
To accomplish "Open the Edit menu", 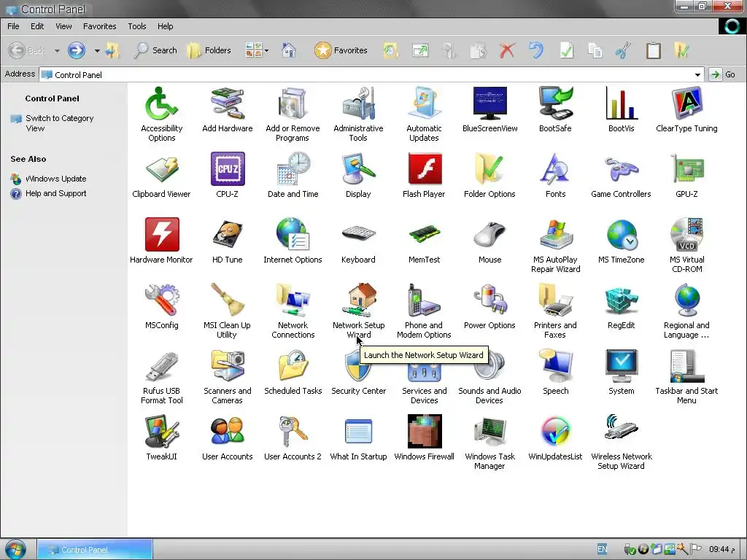I will pyautogui.click(x=37, y=26).
